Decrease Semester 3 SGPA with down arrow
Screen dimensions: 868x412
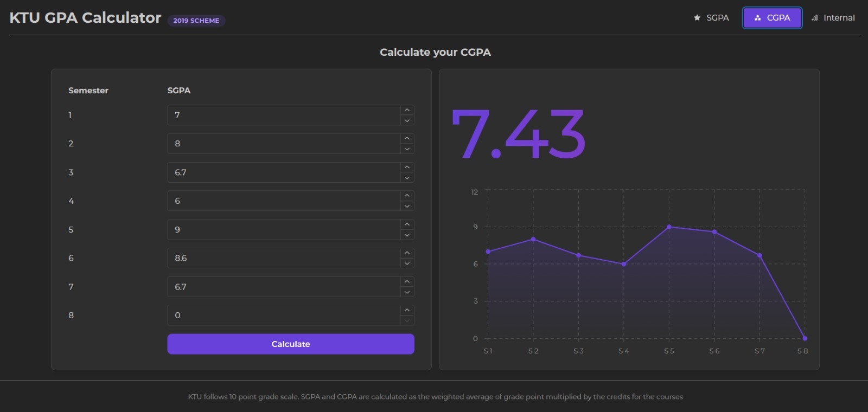point(407,178)
